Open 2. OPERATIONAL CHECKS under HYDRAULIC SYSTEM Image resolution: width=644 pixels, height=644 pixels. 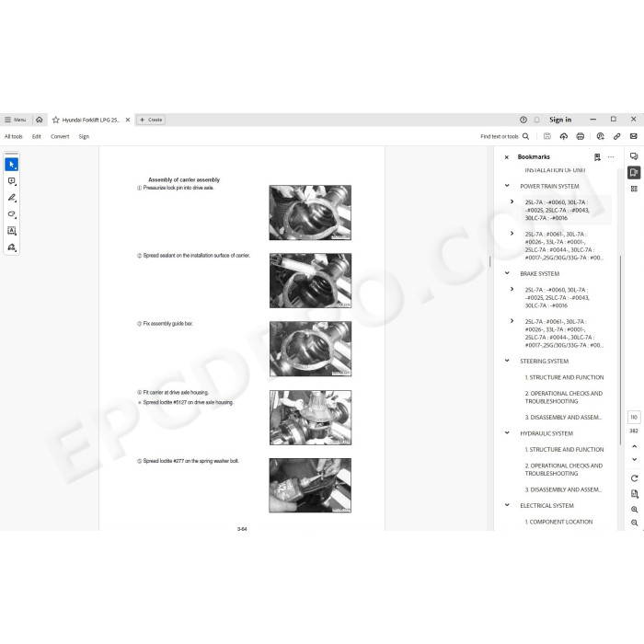564,469
